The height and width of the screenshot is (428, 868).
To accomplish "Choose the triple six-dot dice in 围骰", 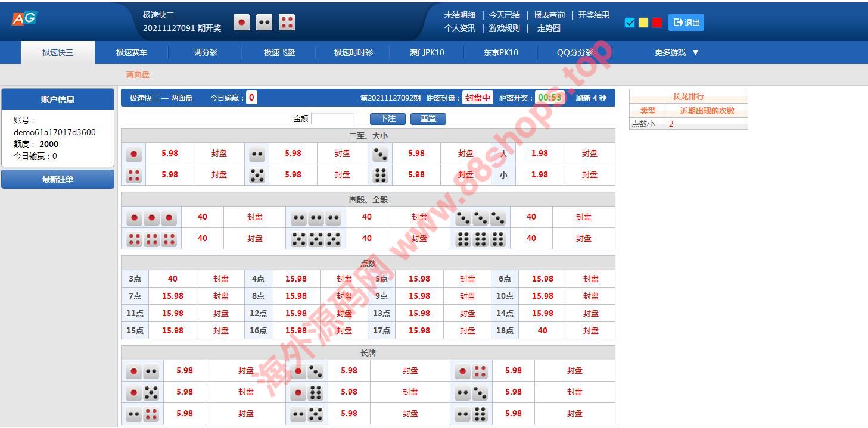I will [480, 239].
